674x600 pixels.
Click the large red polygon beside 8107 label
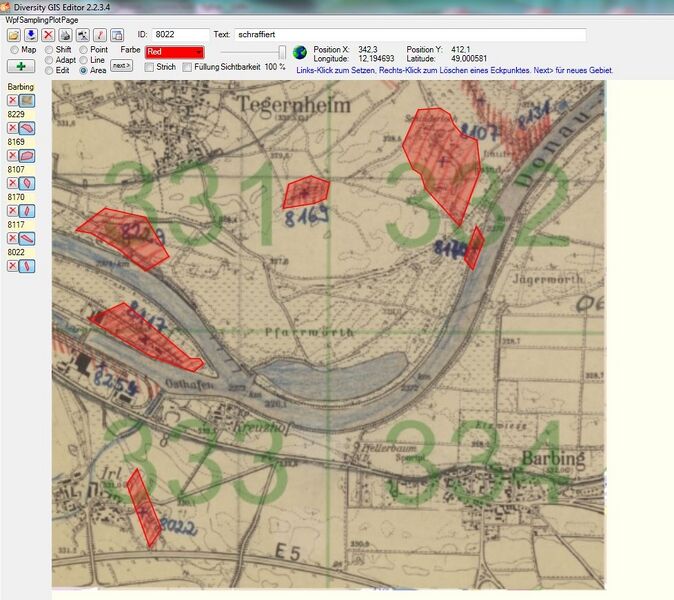tap(443, 163)
